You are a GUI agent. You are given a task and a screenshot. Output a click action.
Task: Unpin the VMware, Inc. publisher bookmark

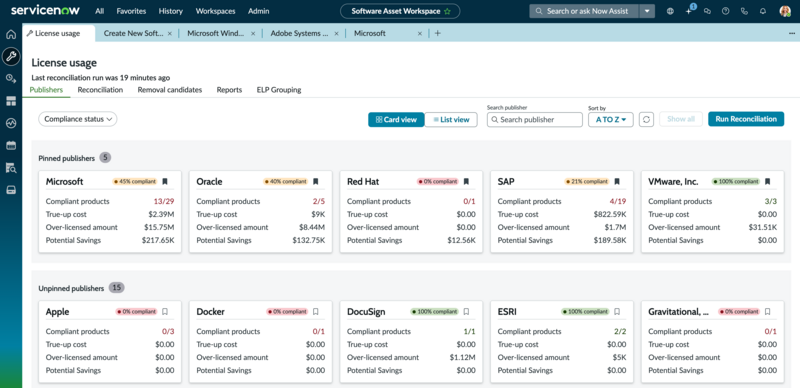[x=767, y=181]
